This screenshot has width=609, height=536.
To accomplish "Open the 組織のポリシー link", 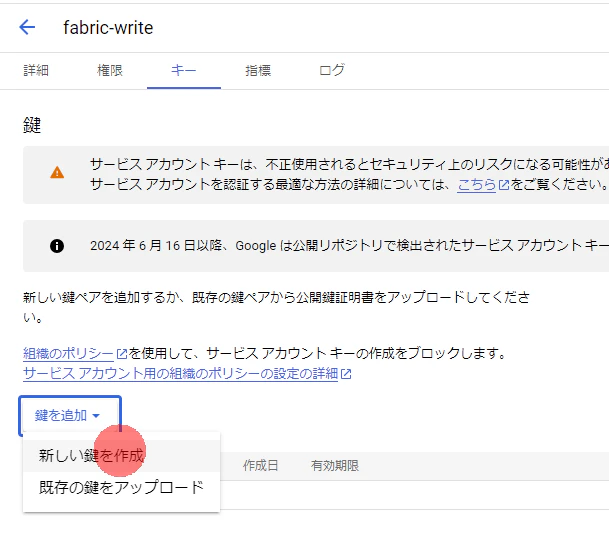I will click(x=68, y=353).
